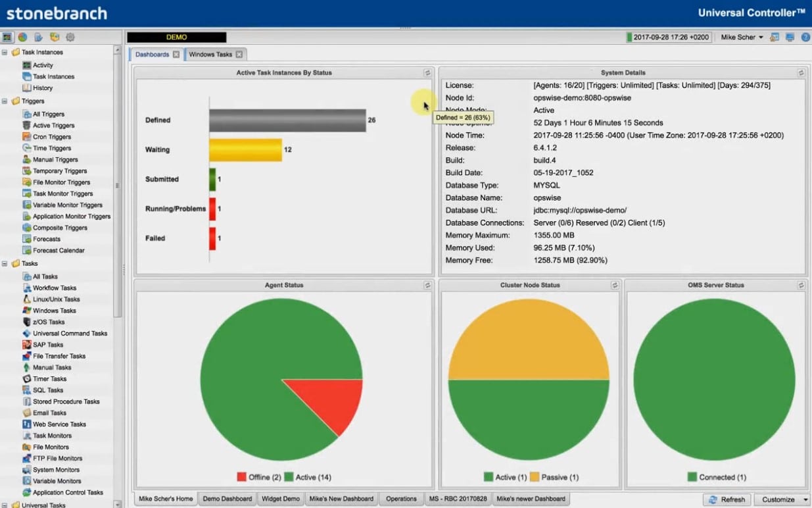This screenshot has height=508, width=812.
Task: Click the monitor icon next to Help
Action: pos(790,37)
